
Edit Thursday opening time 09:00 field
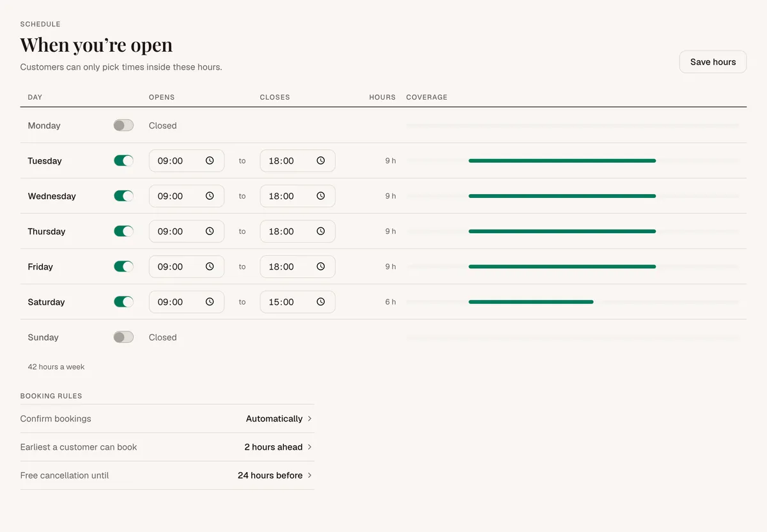(x=187, y=231)
